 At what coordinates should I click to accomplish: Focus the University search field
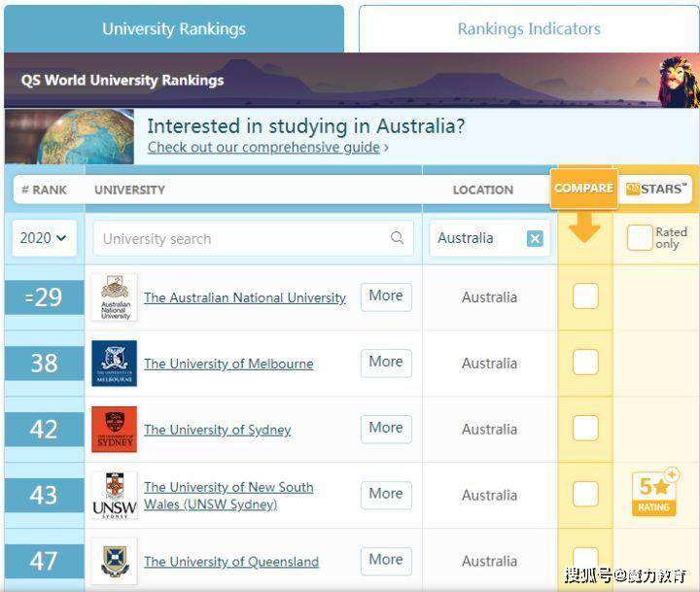(x=253, y=238)
